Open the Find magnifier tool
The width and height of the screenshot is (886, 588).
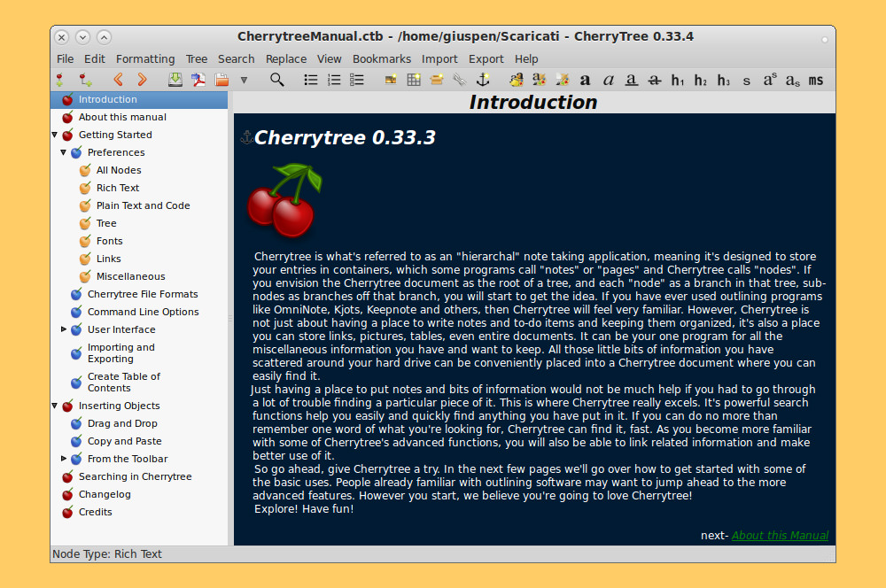point(277,80)
